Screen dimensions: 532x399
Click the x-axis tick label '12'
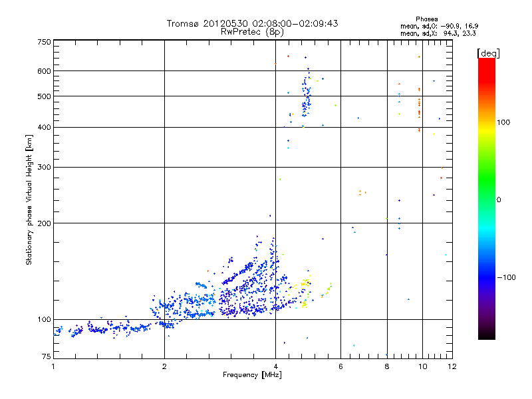point(452,366)
